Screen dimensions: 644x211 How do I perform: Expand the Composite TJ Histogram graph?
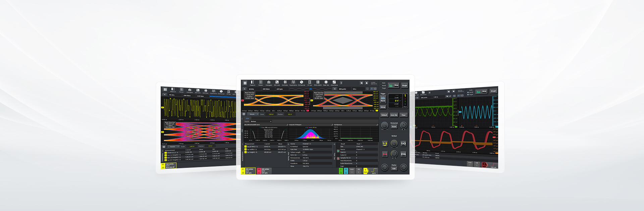(332, 125)
